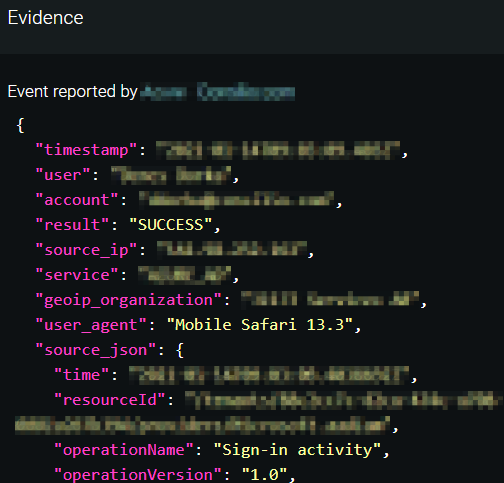
Task: Click the "timestamp" JSON key
Action: pyautogui.click(x=86, y=150)
